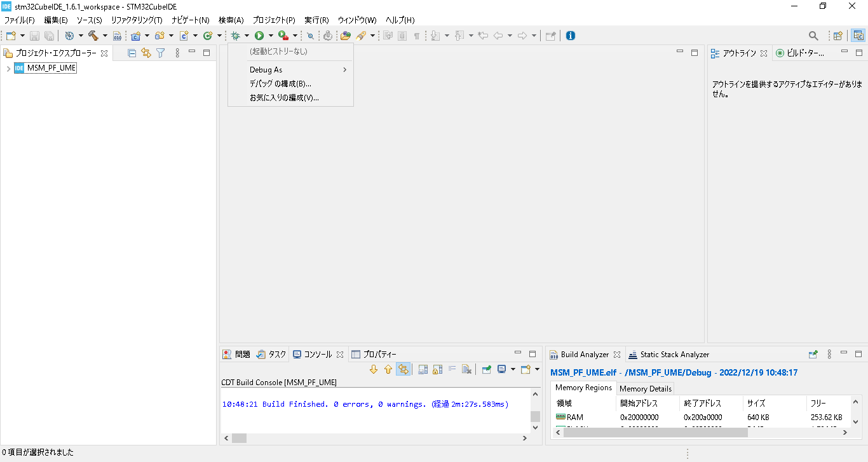Image resolution: width=868 pixels, height=462 pixels.
Task: Click the console horizontal scrollbar thumb
Action: coord(239,438)
